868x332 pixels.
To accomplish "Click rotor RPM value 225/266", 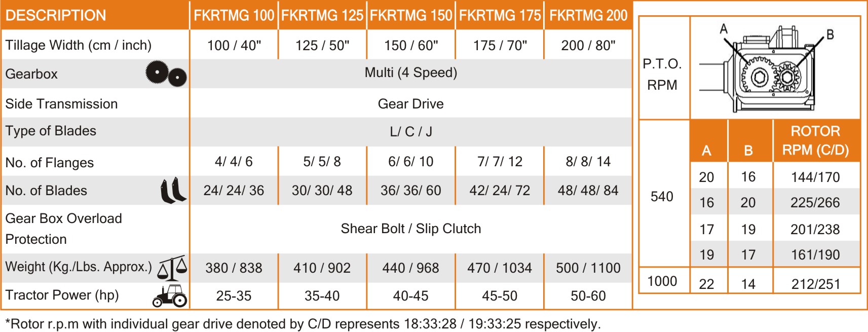I will pyautogui.click(x=815, y=203).
